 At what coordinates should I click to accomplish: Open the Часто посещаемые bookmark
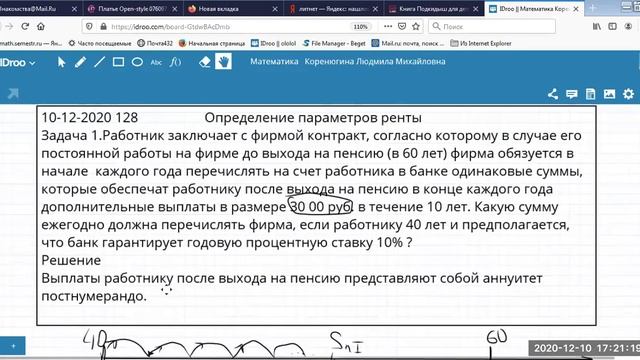click(x=100, y=43)
